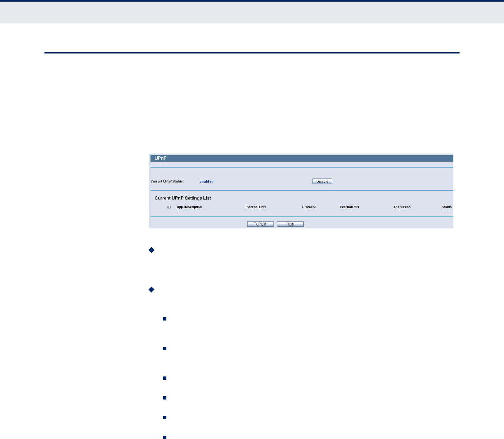Image resolution: width=504 pixels, height=439 pixels.
Task: Click the IP Address column header
Action: [x=402, y=207]
